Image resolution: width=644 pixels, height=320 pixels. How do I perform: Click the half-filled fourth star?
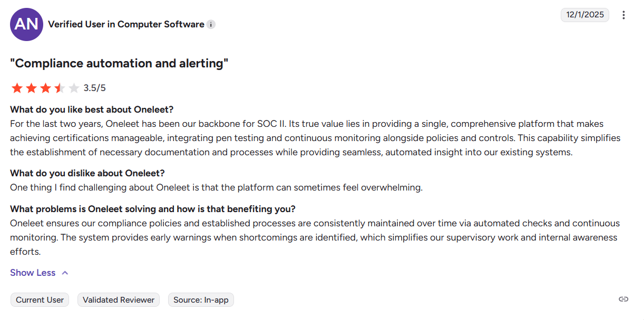coord(60,88)
